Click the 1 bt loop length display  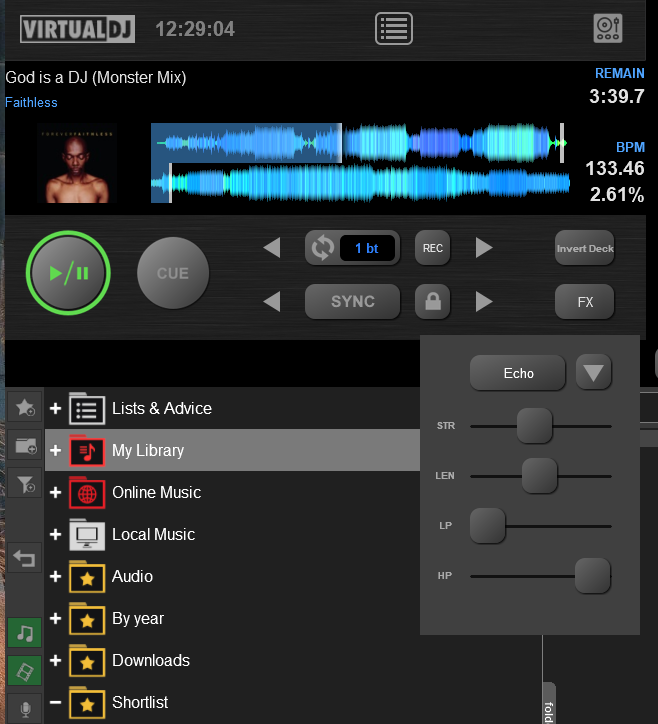(367, 248)
